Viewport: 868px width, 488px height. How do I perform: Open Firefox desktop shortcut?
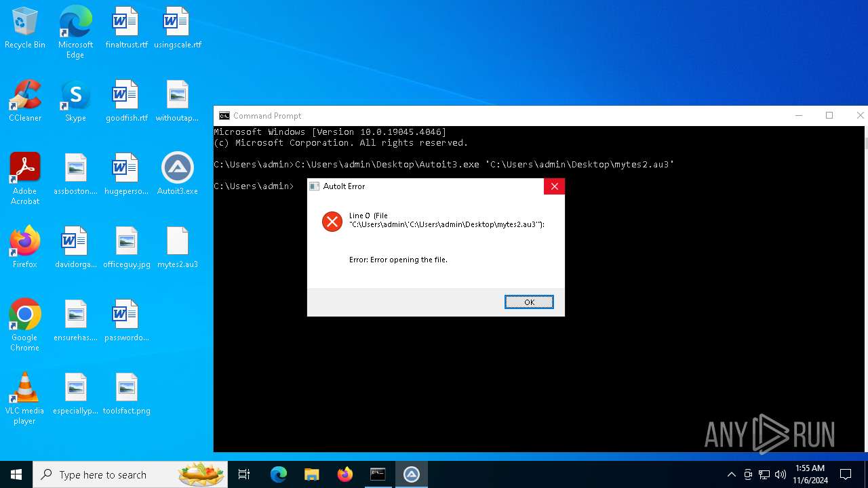click(25, 247)
